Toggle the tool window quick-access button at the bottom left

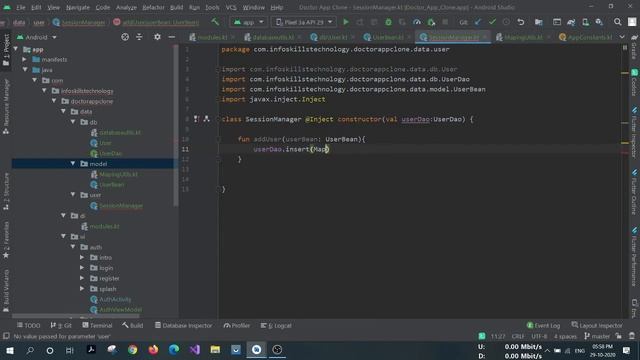(6, 336)
